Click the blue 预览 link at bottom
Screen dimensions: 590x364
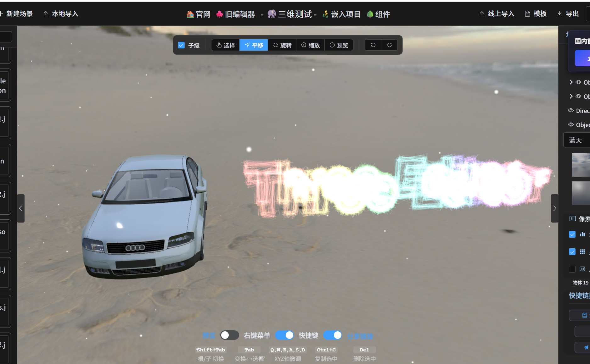(x=209, y=335)
